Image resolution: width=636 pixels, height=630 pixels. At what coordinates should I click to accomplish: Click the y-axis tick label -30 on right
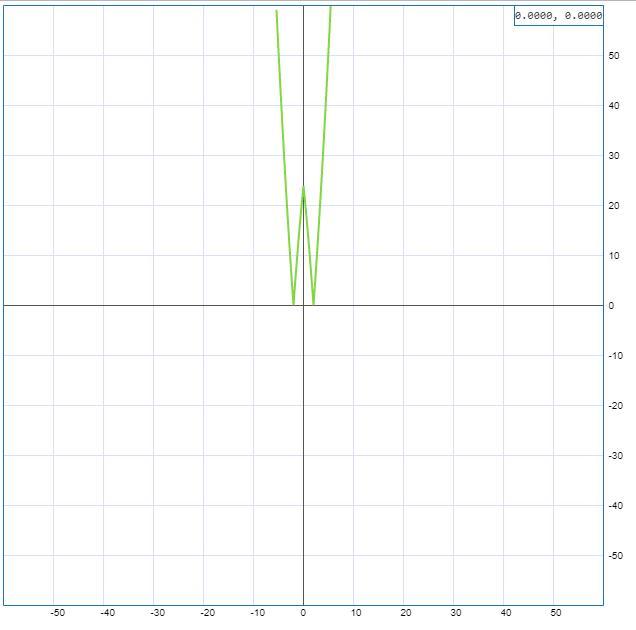(615, 456)
